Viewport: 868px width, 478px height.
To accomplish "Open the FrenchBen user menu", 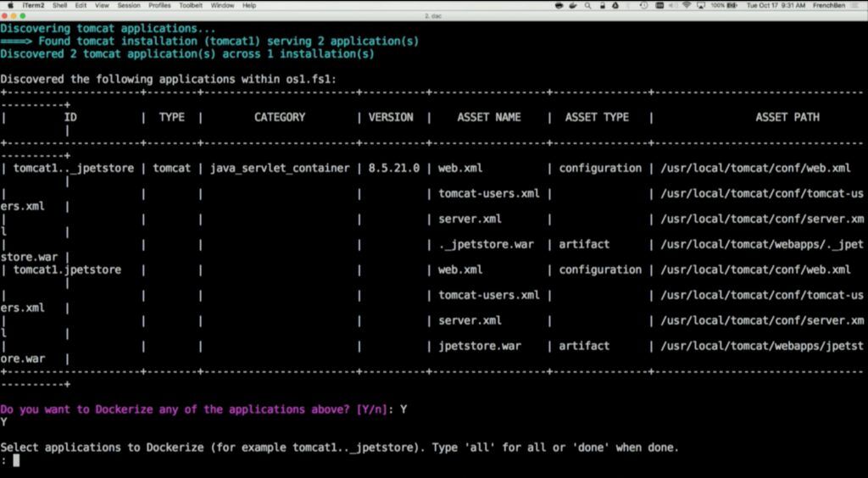I will (x=829, y=6).
